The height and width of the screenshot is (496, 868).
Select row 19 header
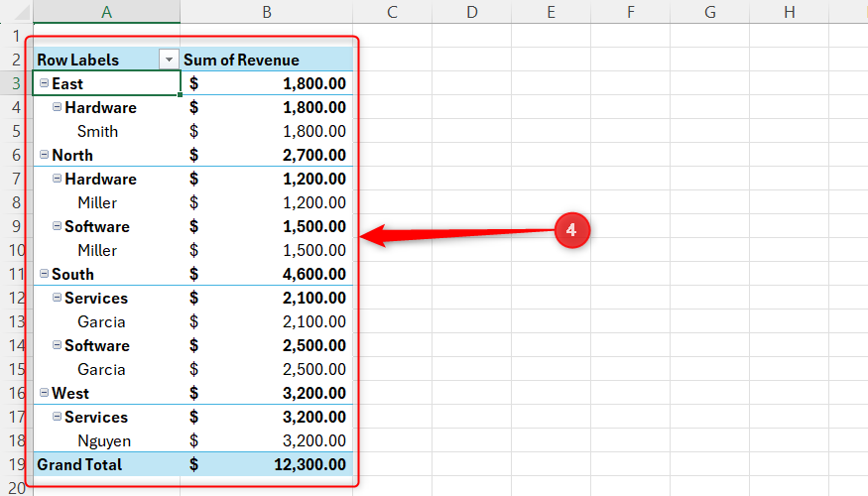coord(16,464)
